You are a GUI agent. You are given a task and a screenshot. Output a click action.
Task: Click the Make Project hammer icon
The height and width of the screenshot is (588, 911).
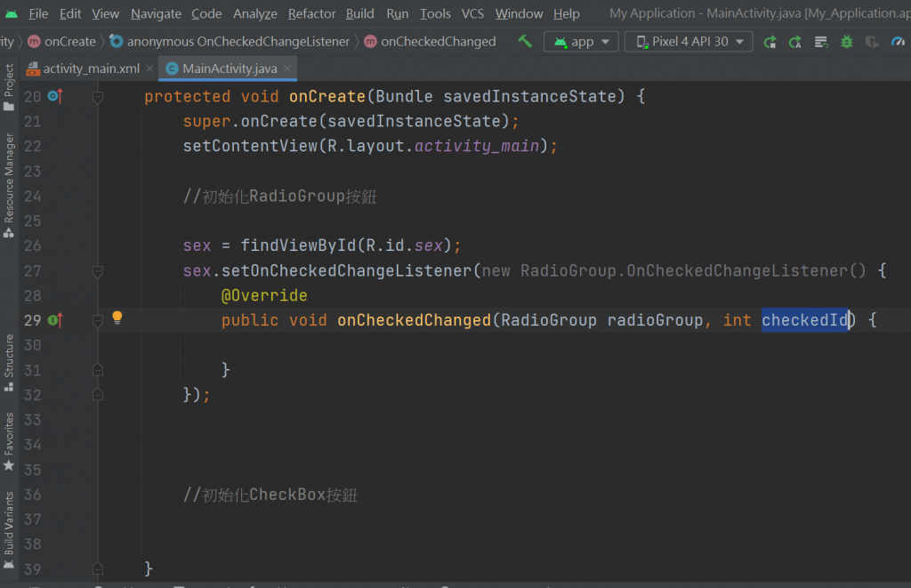[x=525, y=41]
